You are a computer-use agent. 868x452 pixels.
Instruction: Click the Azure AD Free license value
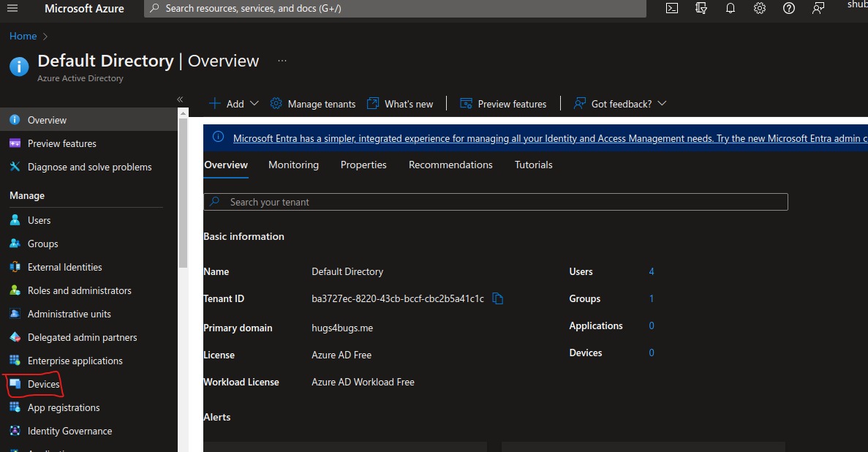tap(341, 355)
